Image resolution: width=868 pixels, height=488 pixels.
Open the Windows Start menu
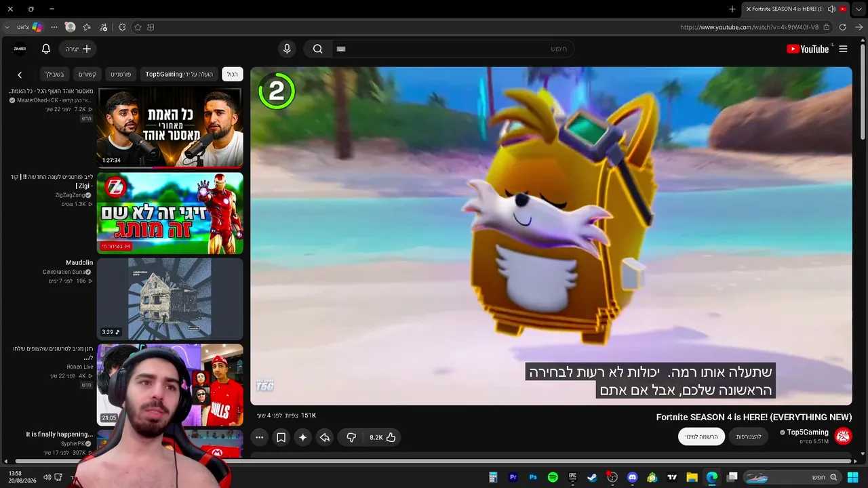tap(853, 477)
